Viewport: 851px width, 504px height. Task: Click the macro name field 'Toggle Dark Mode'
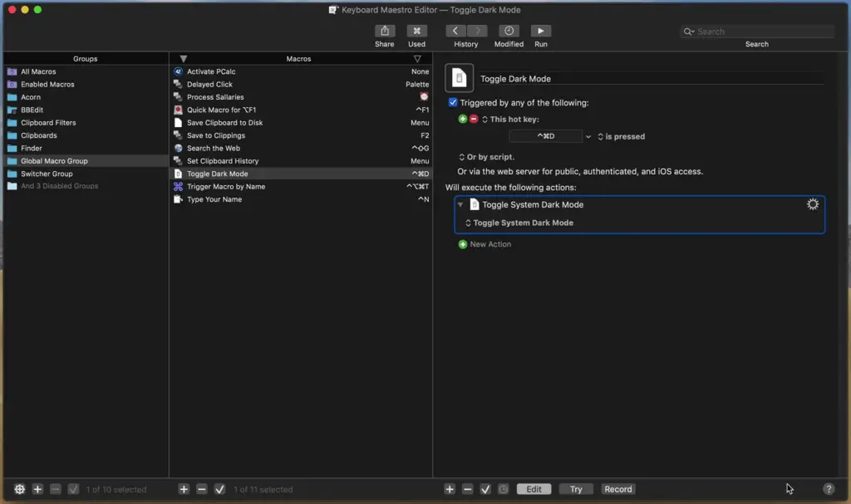click(x=652, y=79)
